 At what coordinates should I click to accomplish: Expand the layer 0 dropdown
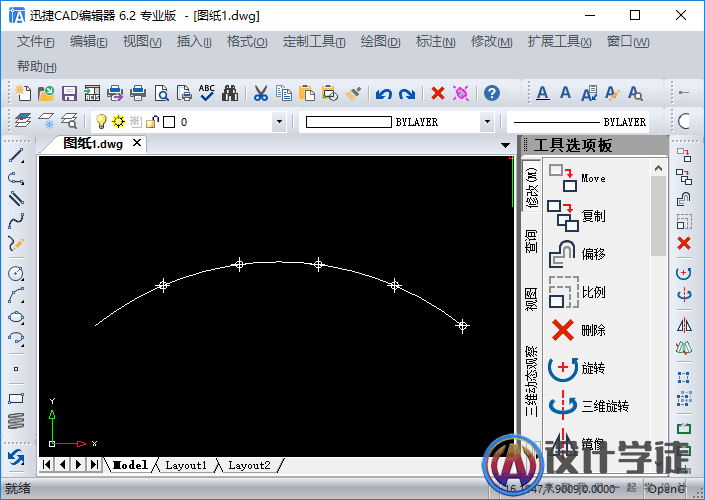(x=279, y=121)
